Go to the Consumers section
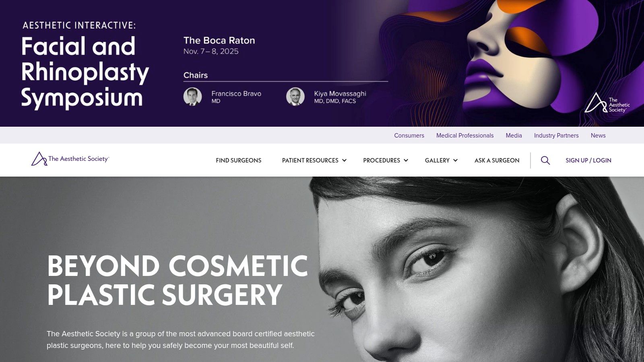This screenshot has height=362, width=644. click(x=409, y=136)
